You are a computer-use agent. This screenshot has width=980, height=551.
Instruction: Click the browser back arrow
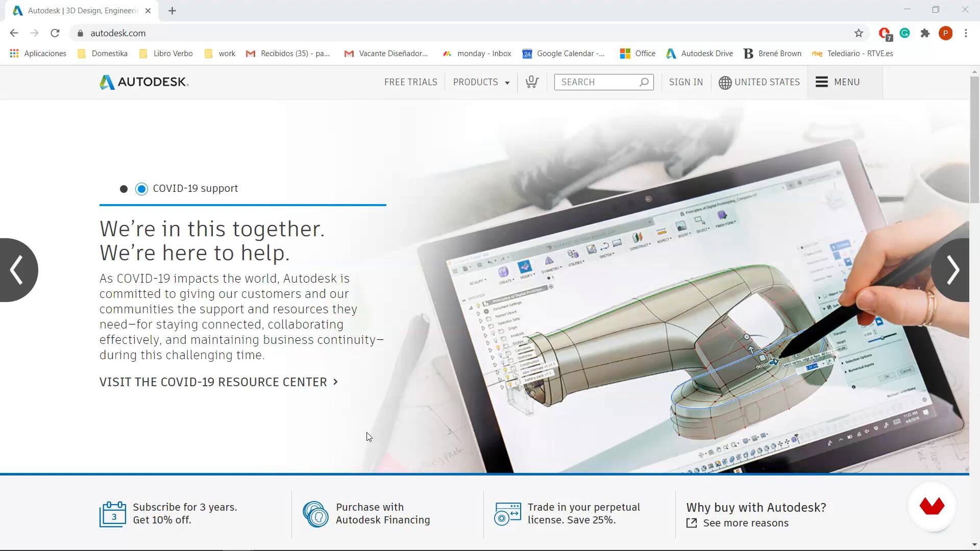pyautogui.click(x=14, y=33)
